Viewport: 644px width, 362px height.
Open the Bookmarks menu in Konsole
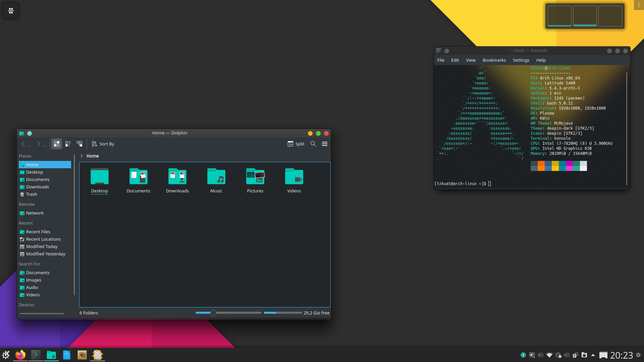pyautogui.click(x=494, y=60)
